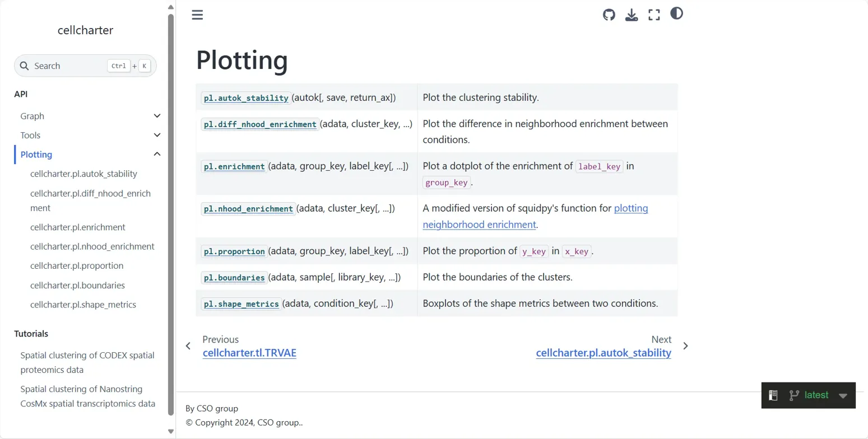
Task: Open cellcharter.pl.enrichment sidebar entry
Action: 77,227
